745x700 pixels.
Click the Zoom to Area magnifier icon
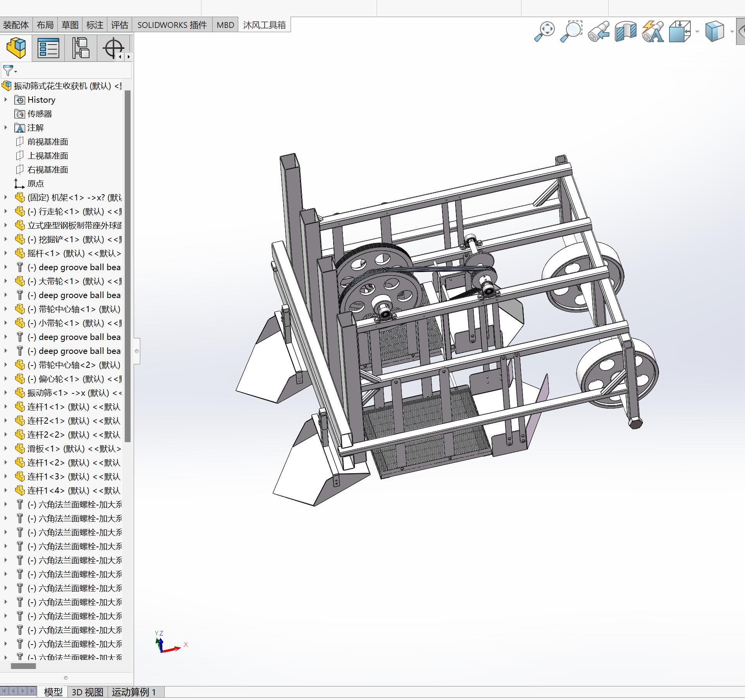click(571, 31)
